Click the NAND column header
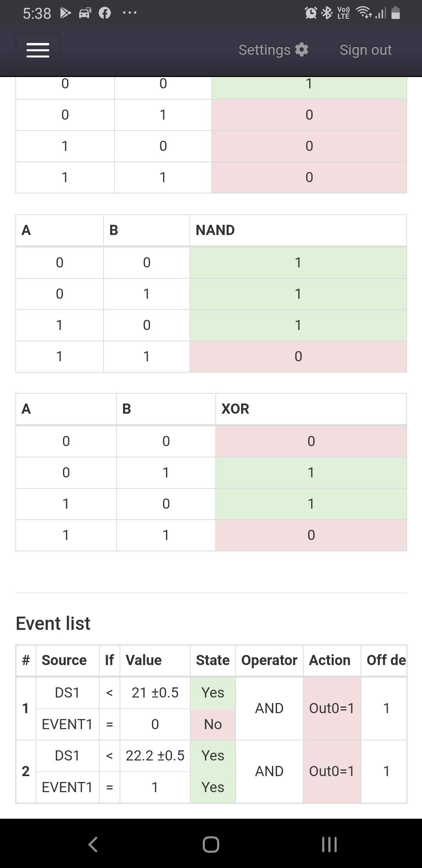This screenshot has height=868, width=422. pyautogui.click(x=215, y=230)
